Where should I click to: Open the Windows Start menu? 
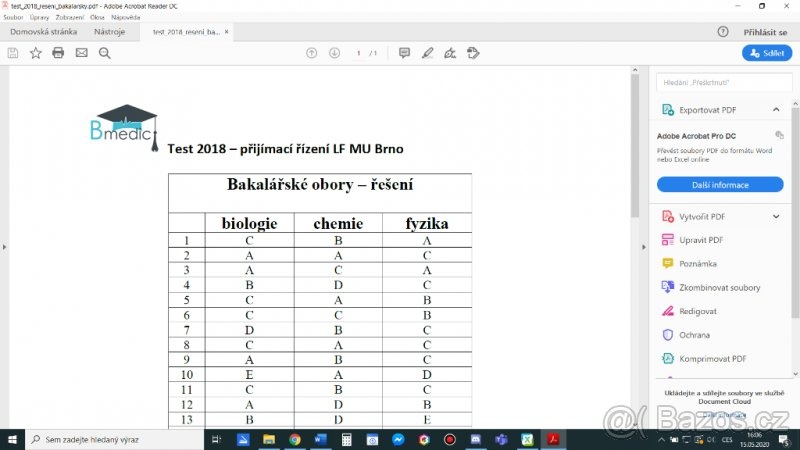pyautogui.click(x=12, y=439)
